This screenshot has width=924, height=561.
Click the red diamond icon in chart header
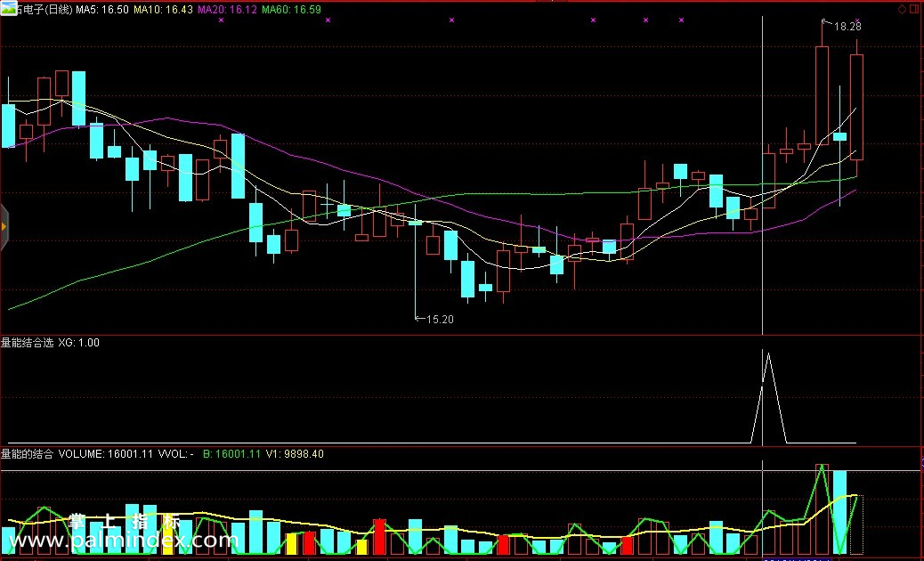pyautogui.click(x=902, y=10)
